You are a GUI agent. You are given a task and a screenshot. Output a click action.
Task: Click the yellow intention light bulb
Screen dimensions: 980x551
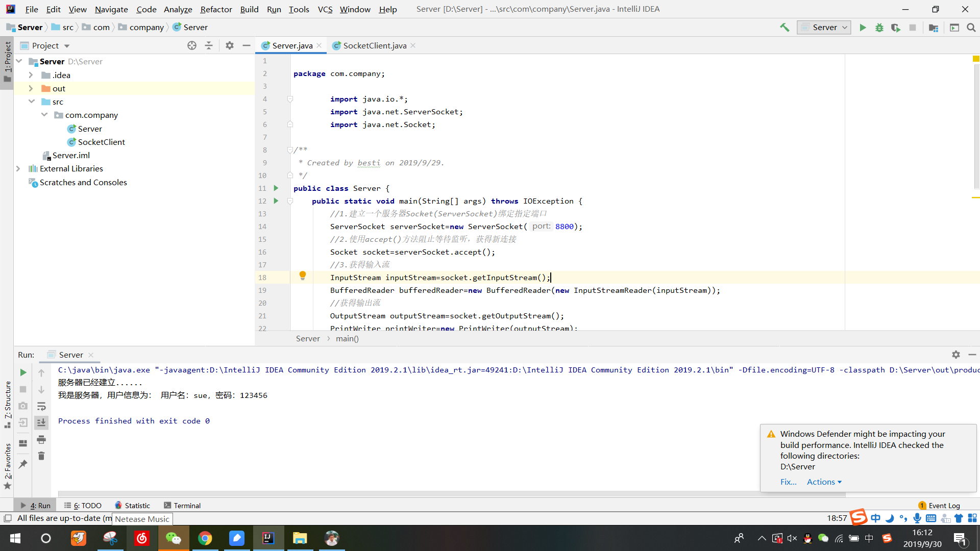[302, 276]
